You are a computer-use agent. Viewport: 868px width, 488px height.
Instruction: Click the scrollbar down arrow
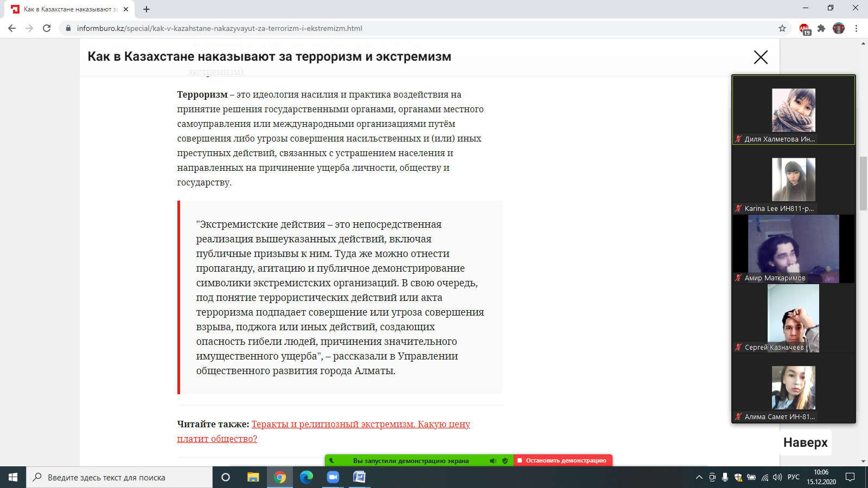[x=863, y=461]
